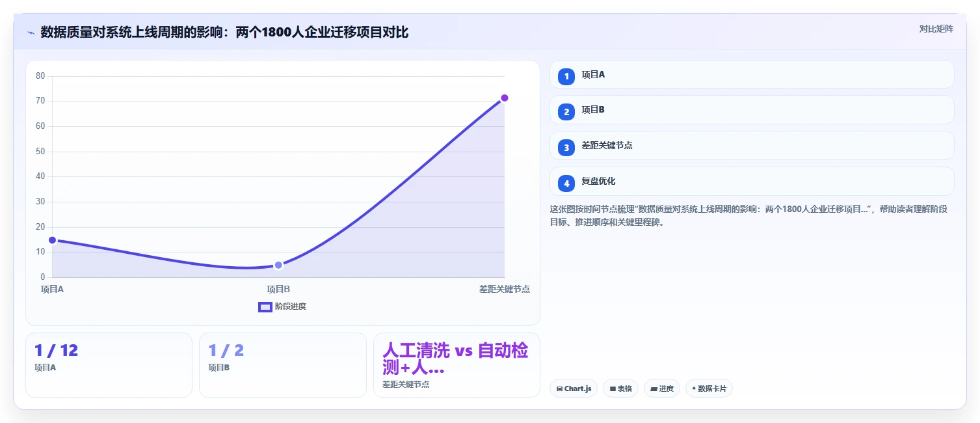This screenshot has width=980, height=423.
Task: Click the y-axis value 50
Action: click(40, 152)
